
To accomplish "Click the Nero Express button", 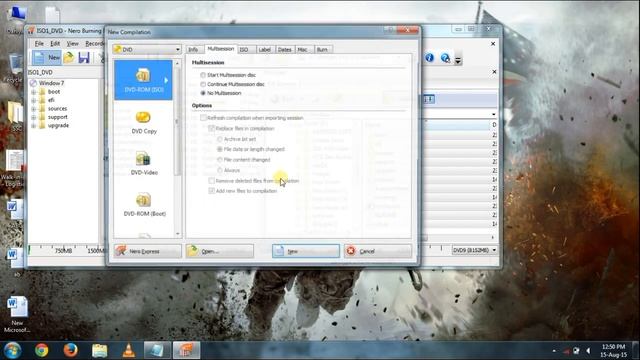I will pos(147,251).
